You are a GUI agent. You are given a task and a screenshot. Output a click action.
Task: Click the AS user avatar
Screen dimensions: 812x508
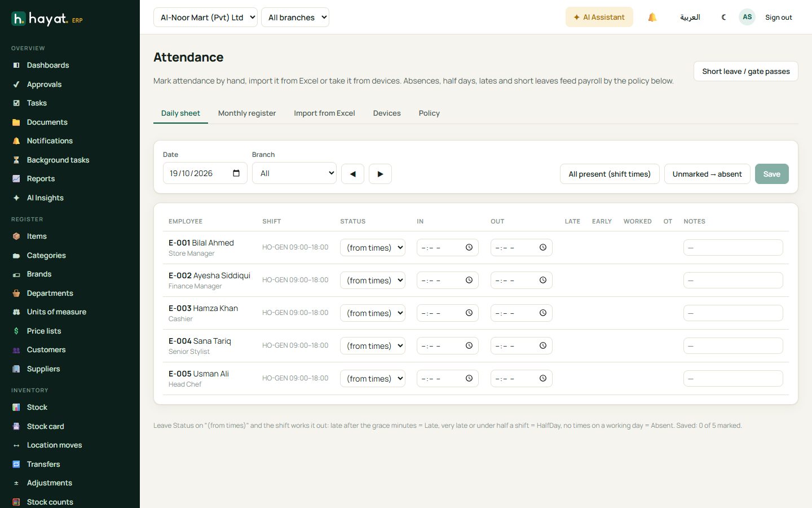click(x=747, y=17)
